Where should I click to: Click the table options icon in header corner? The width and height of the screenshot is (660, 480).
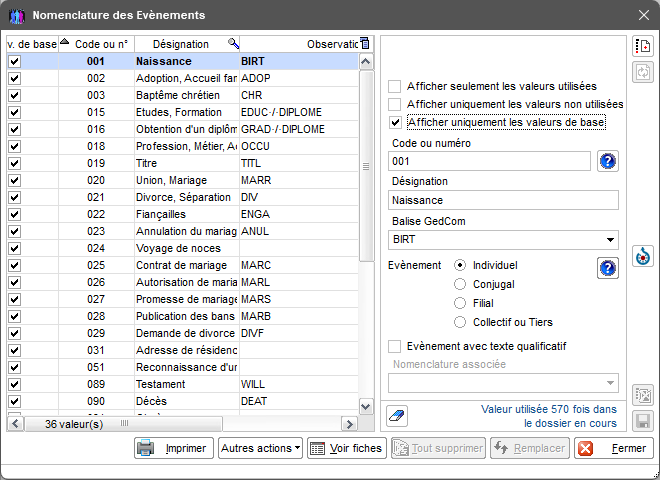point(365,43)
